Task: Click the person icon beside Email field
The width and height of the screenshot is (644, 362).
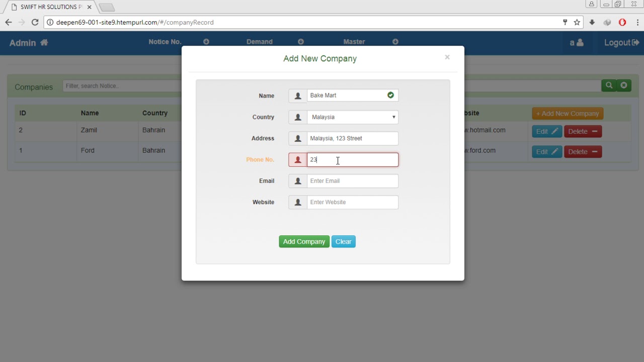Action: pos(298,181)
